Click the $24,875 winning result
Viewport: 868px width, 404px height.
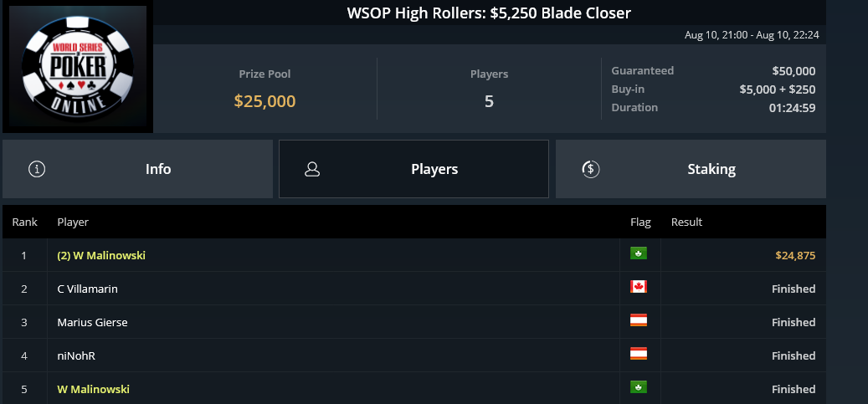[x=795, y=256]
